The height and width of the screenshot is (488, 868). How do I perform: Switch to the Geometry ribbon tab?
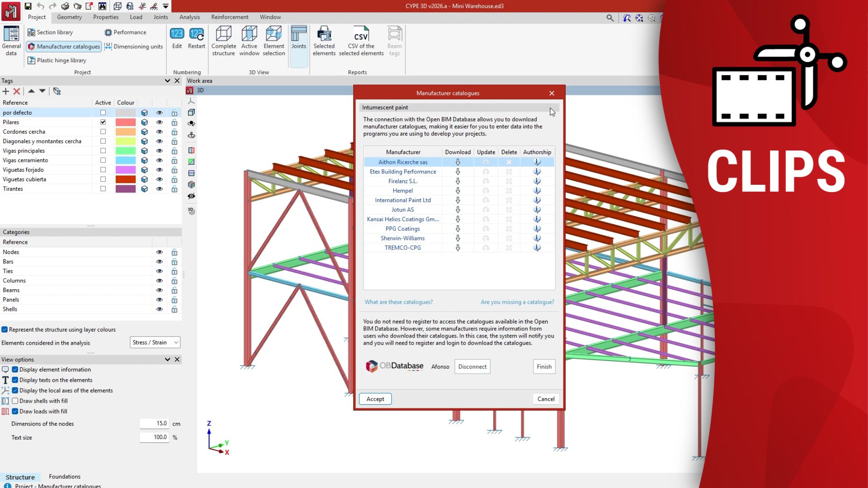pyautogui.click(x=69, y=17)
